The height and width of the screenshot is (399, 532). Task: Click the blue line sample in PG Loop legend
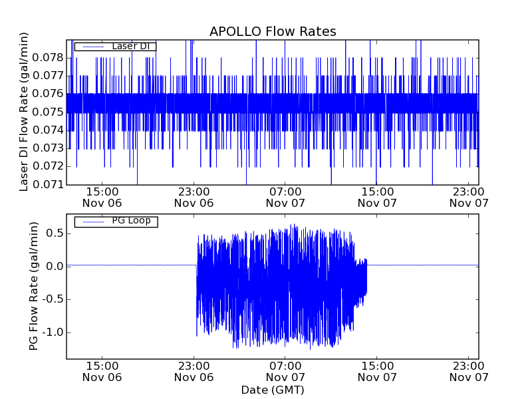coord(93,222)
